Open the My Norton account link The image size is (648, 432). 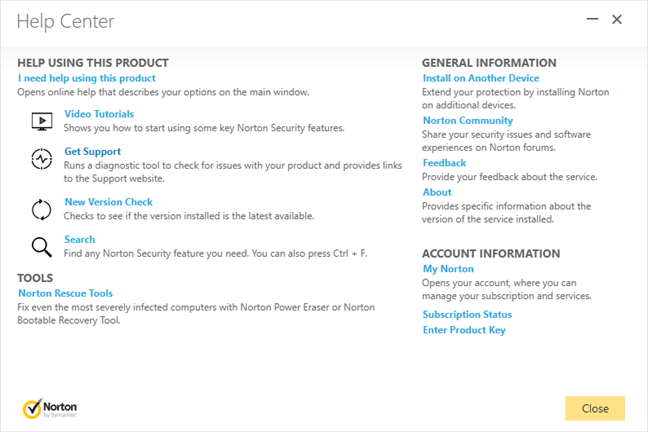(x=448, y=269)
